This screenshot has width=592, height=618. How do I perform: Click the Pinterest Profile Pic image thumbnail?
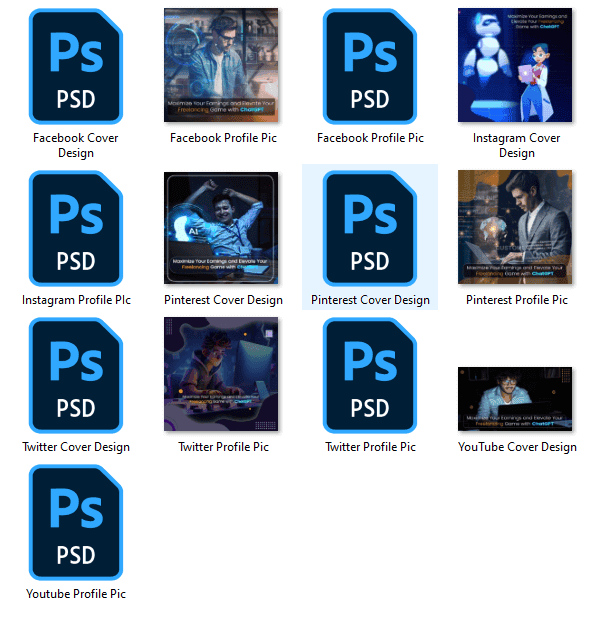(x=515, y=227)
